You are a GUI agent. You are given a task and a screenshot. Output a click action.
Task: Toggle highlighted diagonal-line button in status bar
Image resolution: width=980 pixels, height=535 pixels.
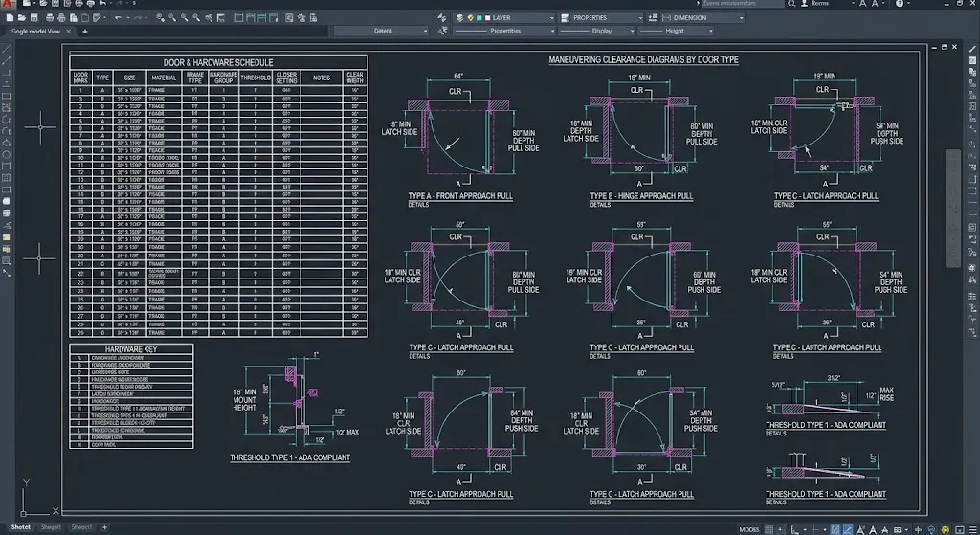click(x=848, y=529)
